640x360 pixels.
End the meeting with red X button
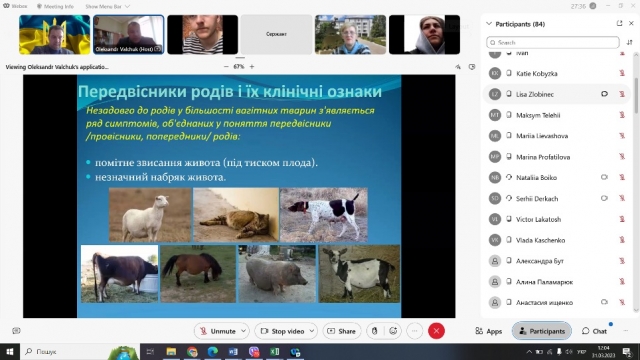pos(436,331)
